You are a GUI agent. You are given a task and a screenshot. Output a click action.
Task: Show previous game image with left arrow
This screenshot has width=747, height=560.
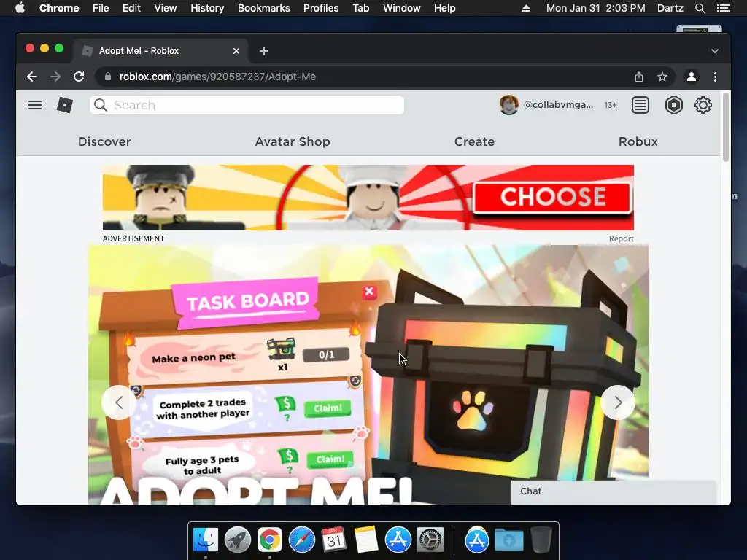pyautogui.click(x=119, y=402)
